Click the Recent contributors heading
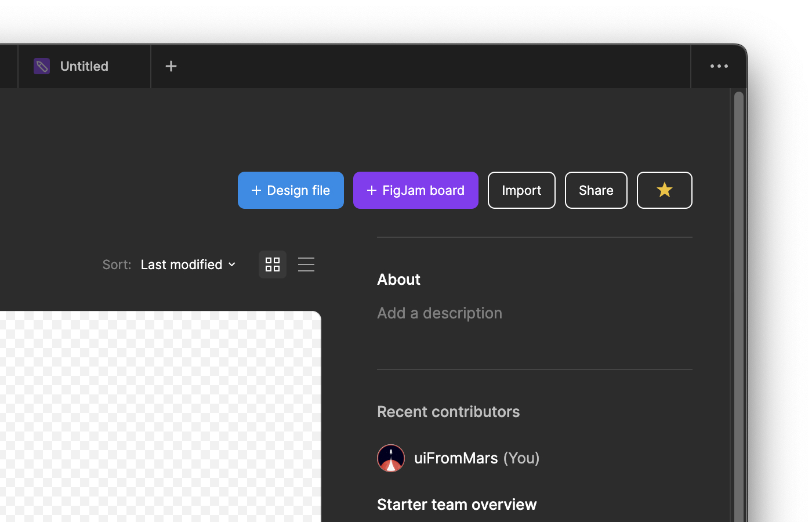The image size is (812, 522). pos(448,412)
